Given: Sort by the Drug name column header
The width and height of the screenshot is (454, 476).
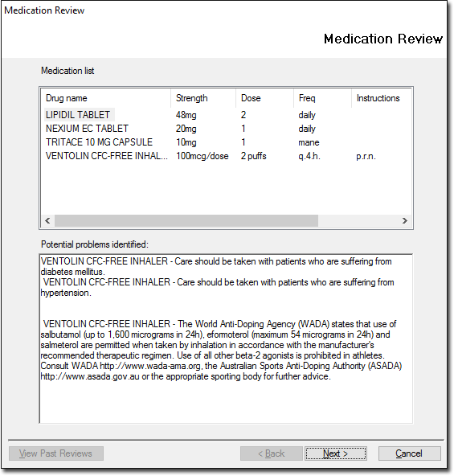Looking at the screenshot, I should click(105, 98).
